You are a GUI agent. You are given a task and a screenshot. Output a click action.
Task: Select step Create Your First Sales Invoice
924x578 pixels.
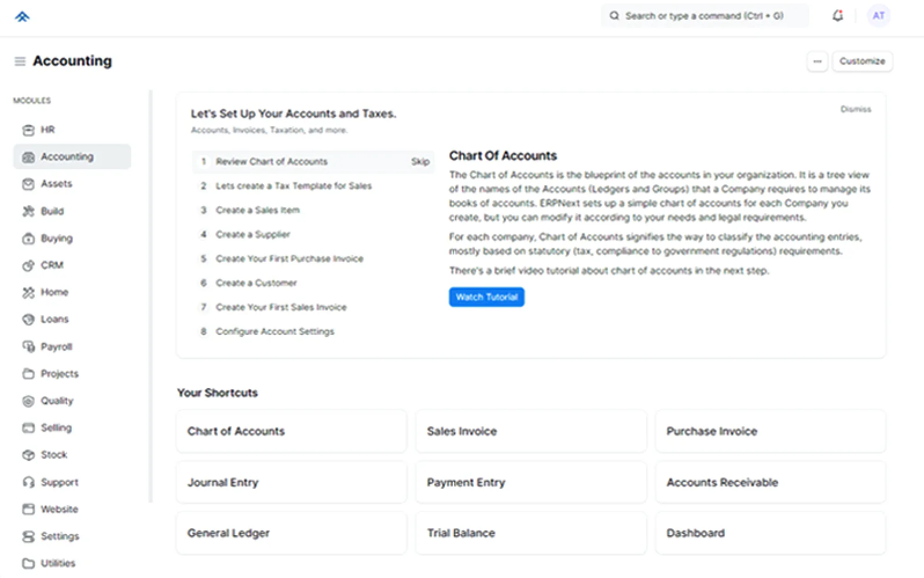pos(281,308)
